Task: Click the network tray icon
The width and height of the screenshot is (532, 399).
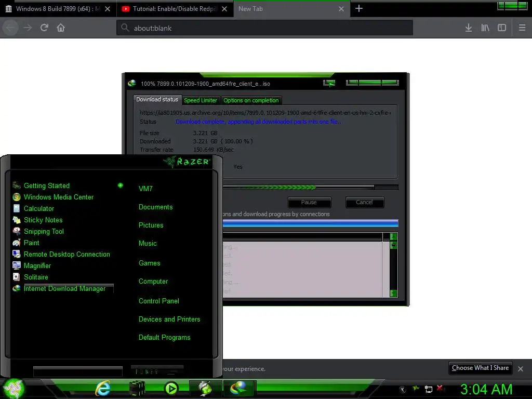Action: click(x=429, y=389)
